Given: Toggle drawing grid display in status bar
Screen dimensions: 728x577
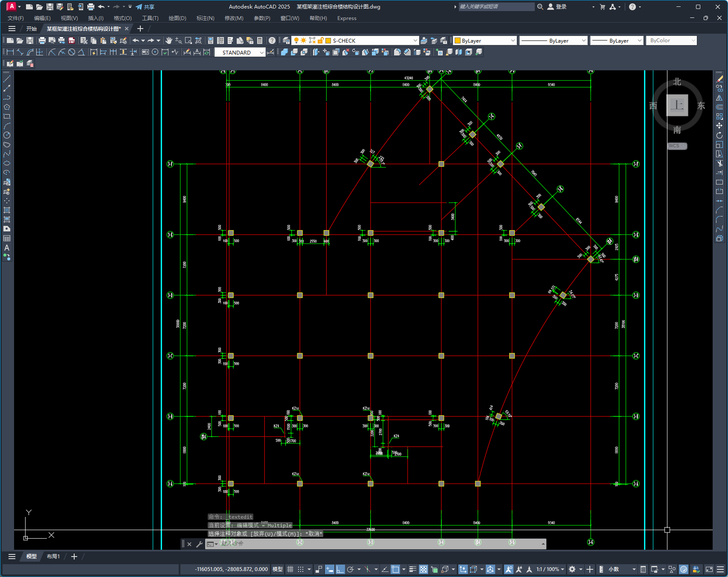Looking at the screenshot, I should [x=290, y=569].
